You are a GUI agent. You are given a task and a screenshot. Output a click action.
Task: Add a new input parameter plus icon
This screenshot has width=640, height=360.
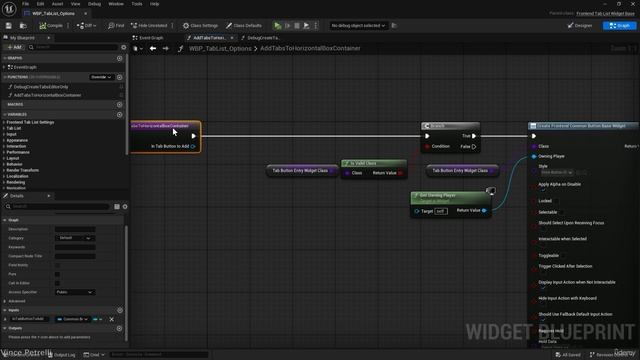tap(120, 310)
